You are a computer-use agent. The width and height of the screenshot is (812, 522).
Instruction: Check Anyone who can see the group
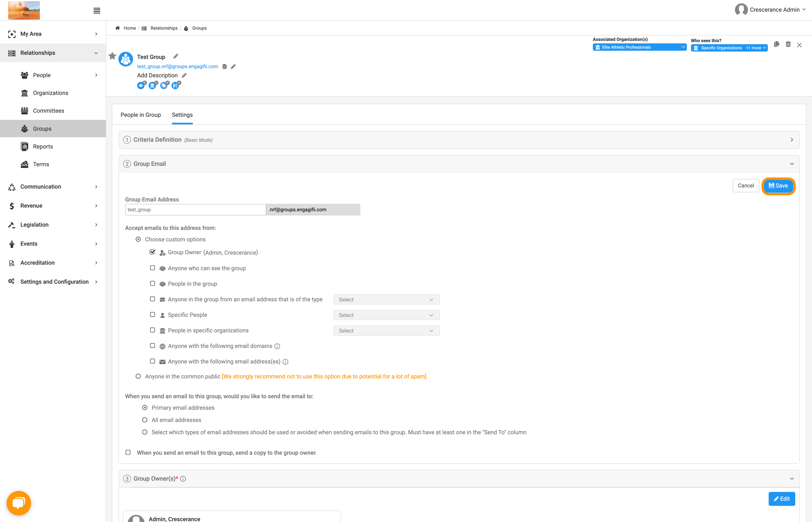[153, 268]
